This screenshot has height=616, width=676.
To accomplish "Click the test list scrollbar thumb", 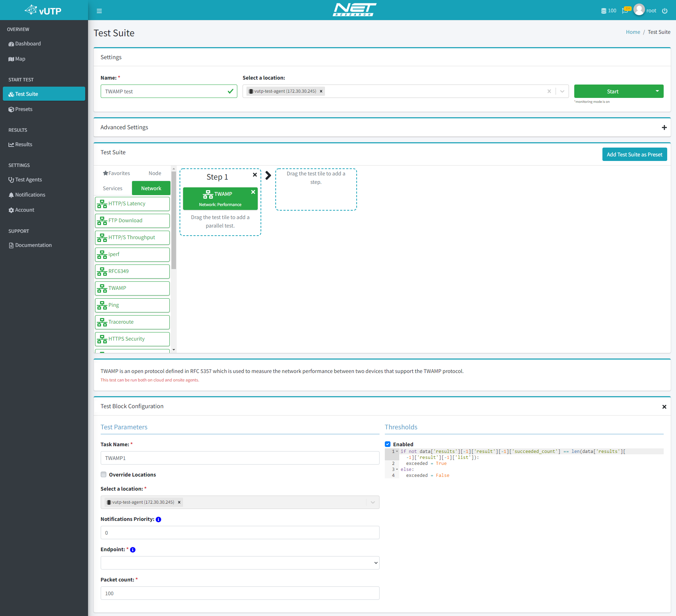I will 174,220.
